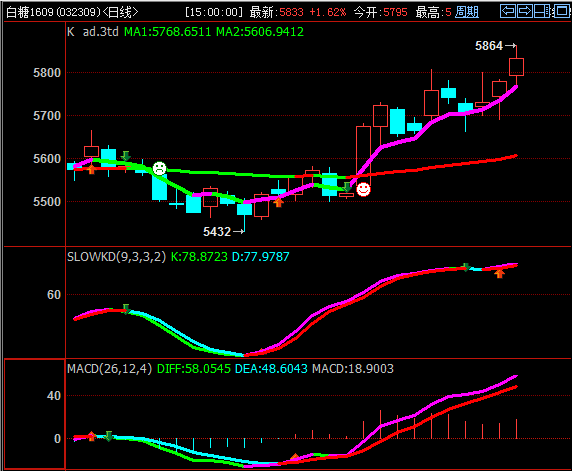Click the orange up arrow on SLOWKD panel
This screenshot has width=572, height=471.
pos(499,273)
